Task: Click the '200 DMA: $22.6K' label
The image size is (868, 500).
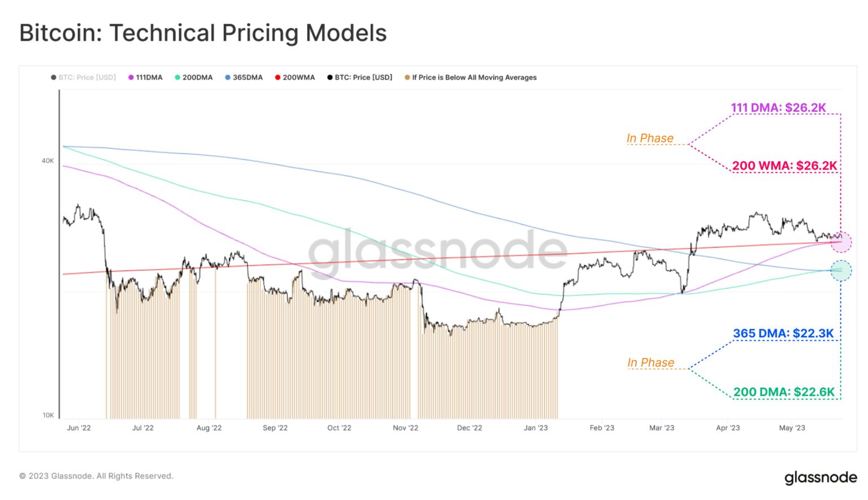Action: tap(784, 392)
